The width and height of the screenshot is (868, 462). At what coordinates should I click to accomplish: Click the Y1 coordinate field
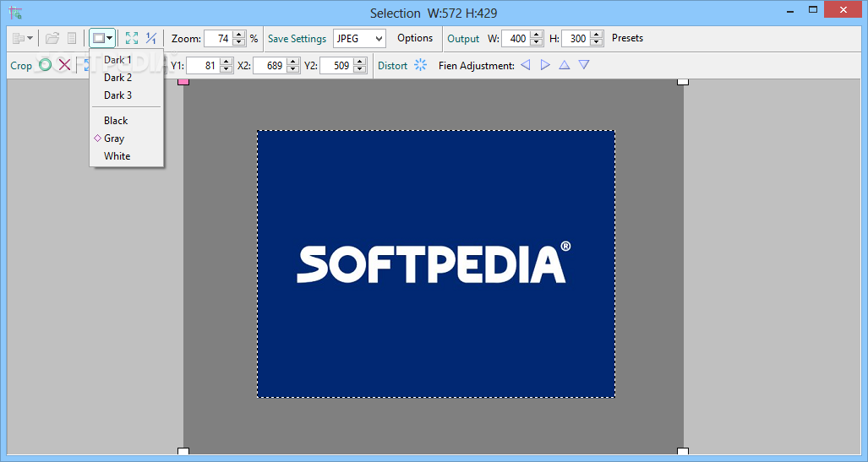pyautogui.click(x=203, y=65)
